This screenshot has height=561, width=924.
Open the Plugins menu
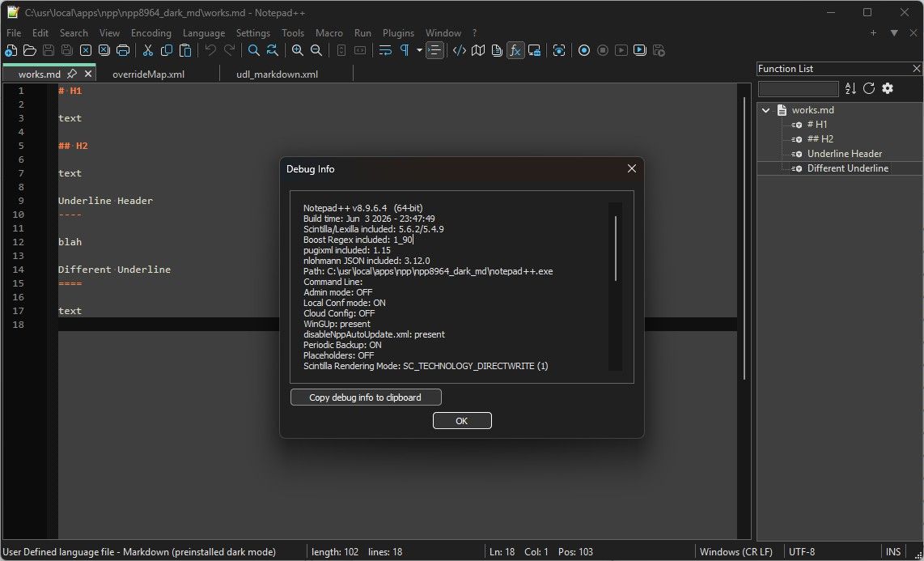[x=398, y=33]
